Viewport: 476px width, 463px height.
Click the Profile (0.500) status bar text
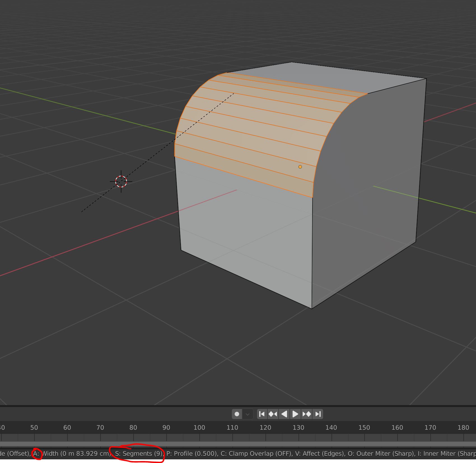point(192,453)
